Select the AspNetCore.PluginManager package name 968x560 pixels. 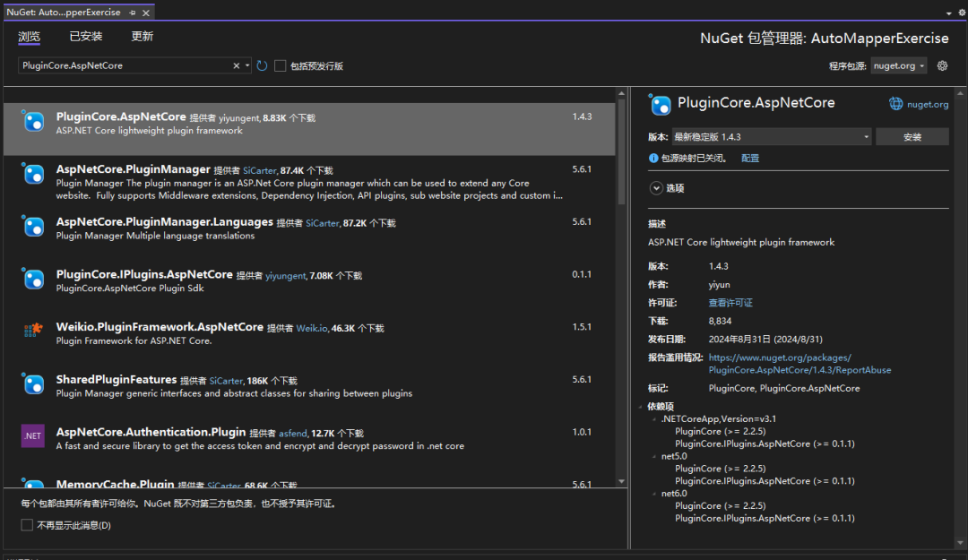[x=134, y=169]
